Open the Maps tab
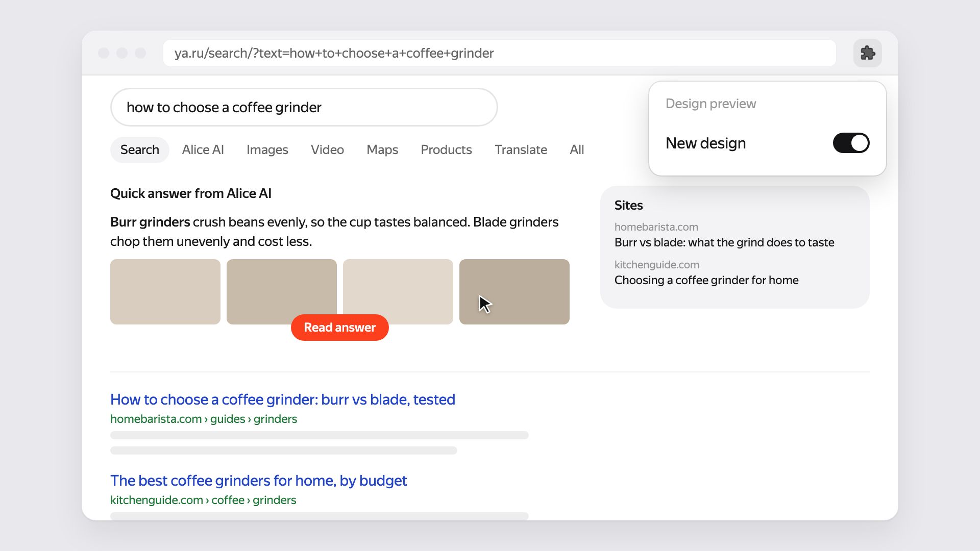The height and width of the screenshot is (551, 980). [382, 149]
